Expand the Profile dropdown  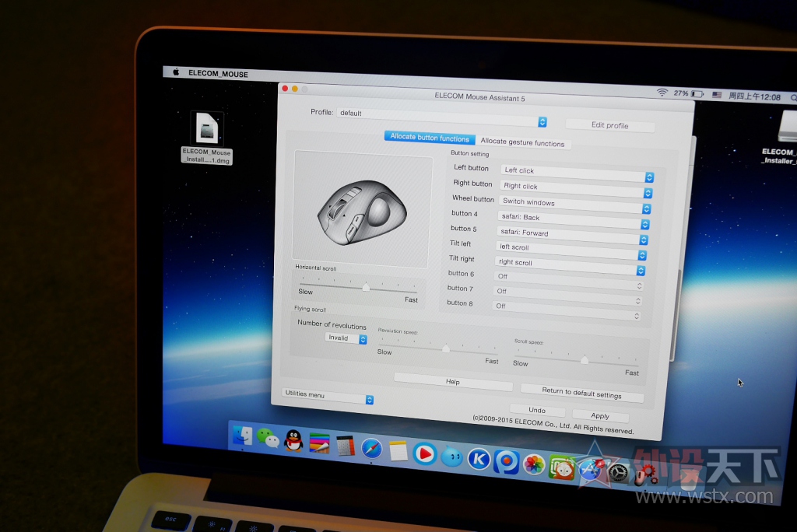[542, 122]
